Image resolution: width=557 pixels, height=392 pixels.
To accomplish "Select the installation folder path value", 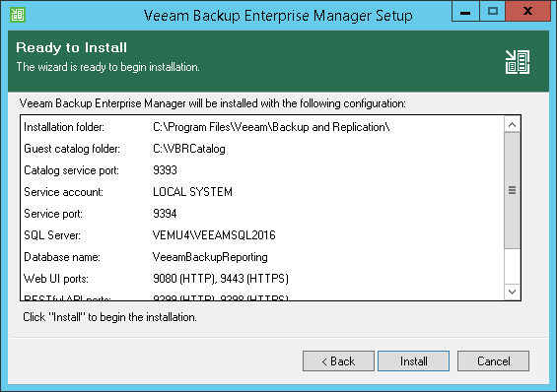I will (x=271, y=127).
